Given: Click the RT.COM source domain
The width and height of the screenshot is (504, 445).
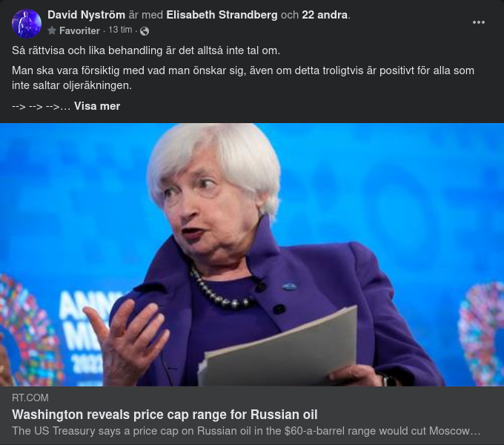Looking at the screenshot, I should tap(30, 398).
